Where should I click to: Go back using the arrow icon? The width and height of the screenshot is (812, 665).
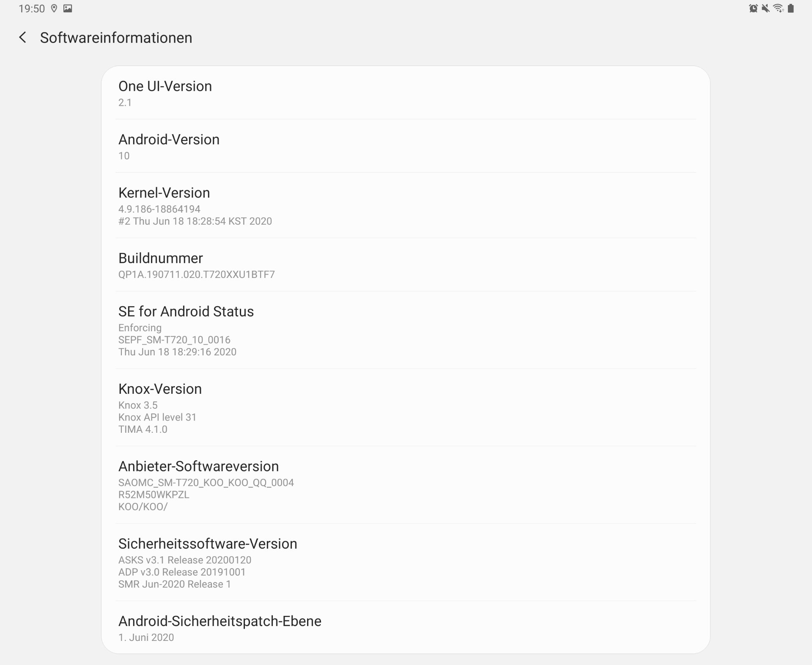[23, 38]
